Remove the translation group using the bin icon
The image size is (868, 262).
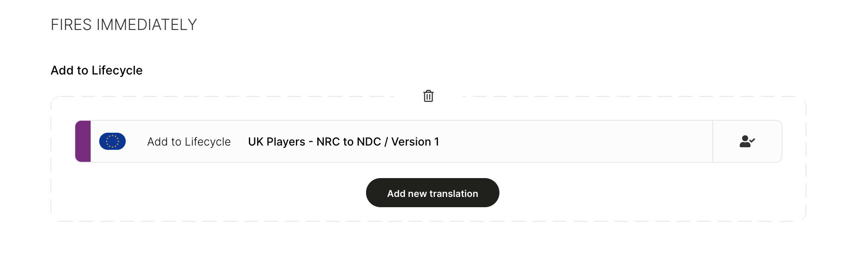[x=428, y=96]
